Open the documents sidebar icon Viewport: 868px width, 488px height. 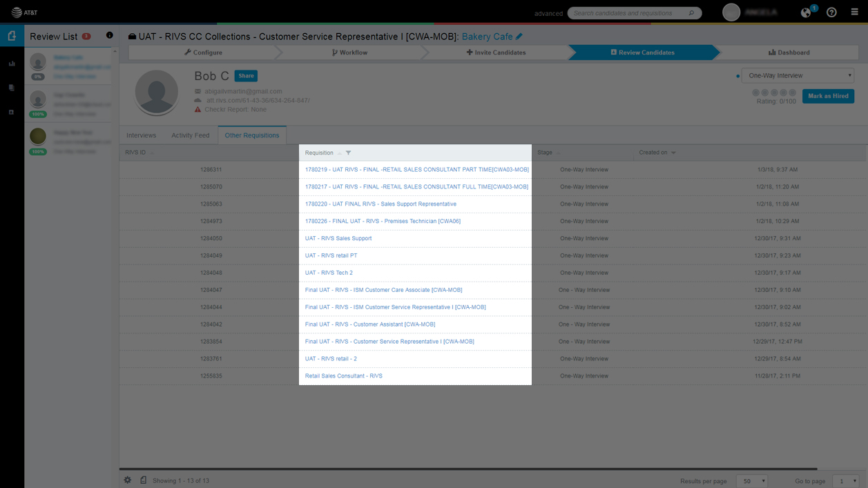(12, 88)
